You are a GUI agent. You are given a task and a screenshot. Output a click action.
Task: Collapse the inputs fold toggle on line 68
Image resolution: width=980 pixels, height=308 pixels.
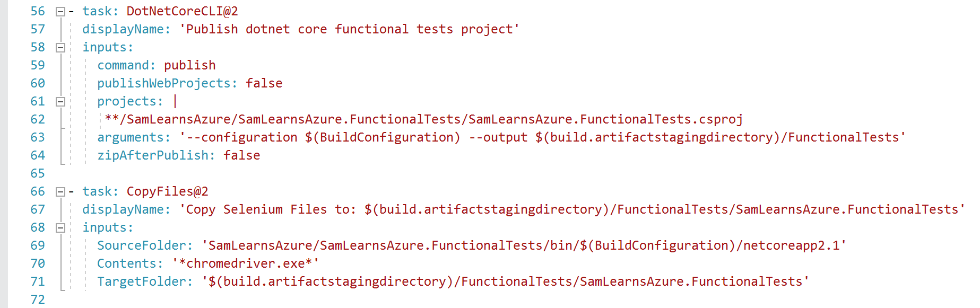click(x=60, y=227)
